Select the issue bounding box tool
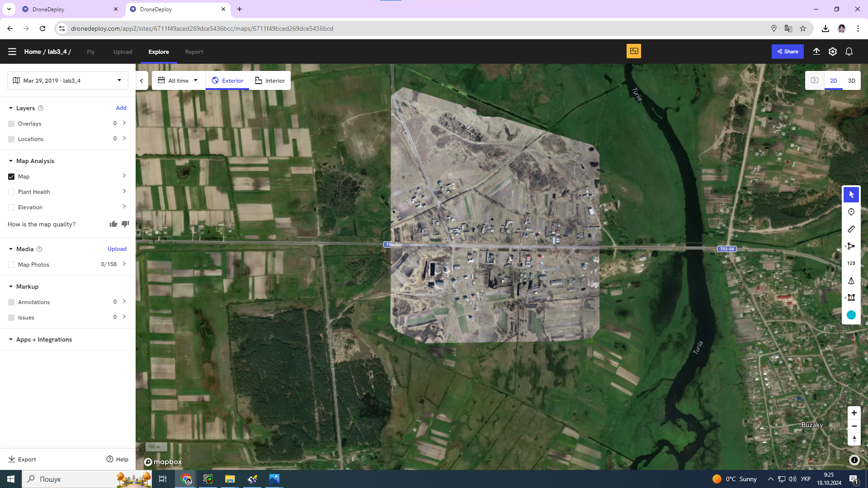This screenshot has height=488, width=868. tap(851, 298)
